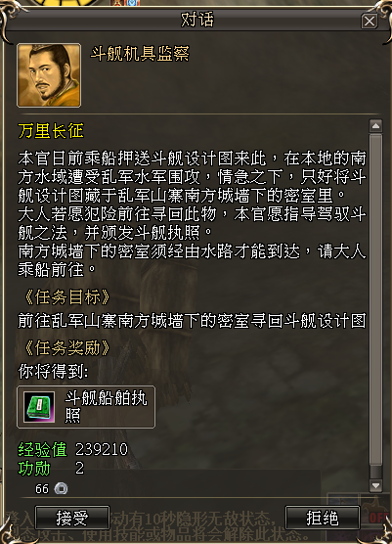Click the yellow quest title 万里长征
Viewport: 392px width, 544px height.
tap(51, 131)
